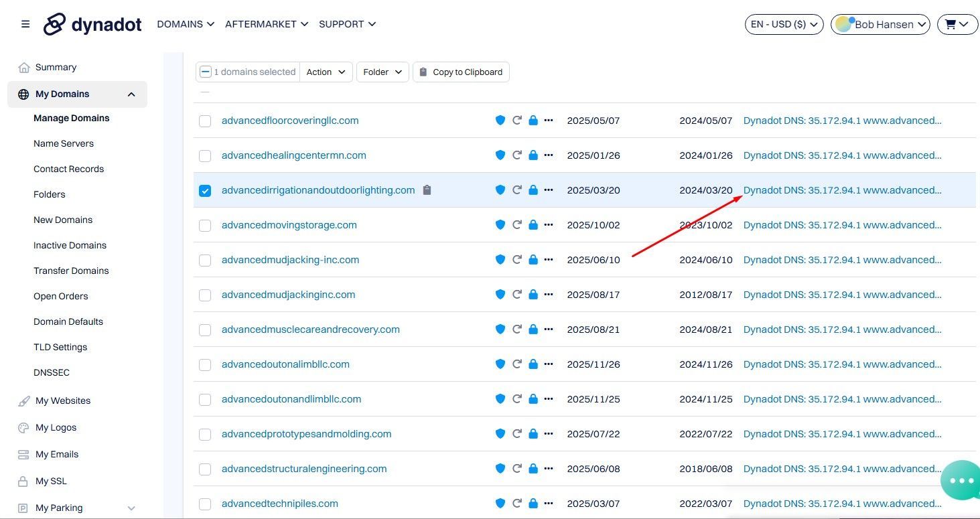
Task: Open DNS settings link for advancedmudjackinginc.com
Action: [843, 295]
